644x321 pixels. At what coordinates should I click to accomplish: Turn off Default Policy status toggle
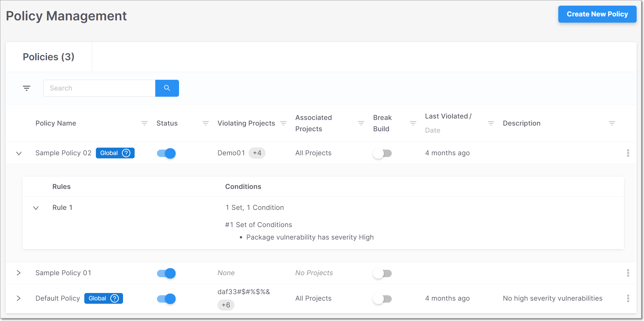click(x=166, y=299)
